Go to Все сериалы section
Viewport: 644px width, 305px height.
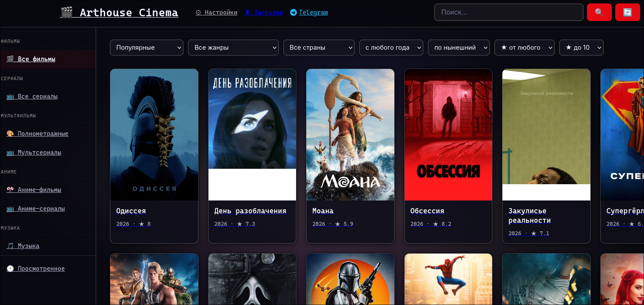pos(48,96)
